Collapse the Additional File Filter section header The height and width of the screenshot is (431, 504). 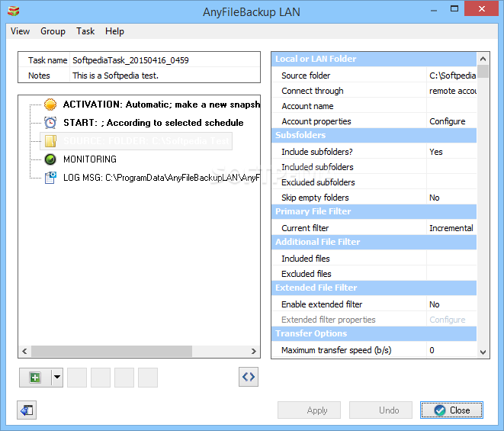tap(374, 242)
